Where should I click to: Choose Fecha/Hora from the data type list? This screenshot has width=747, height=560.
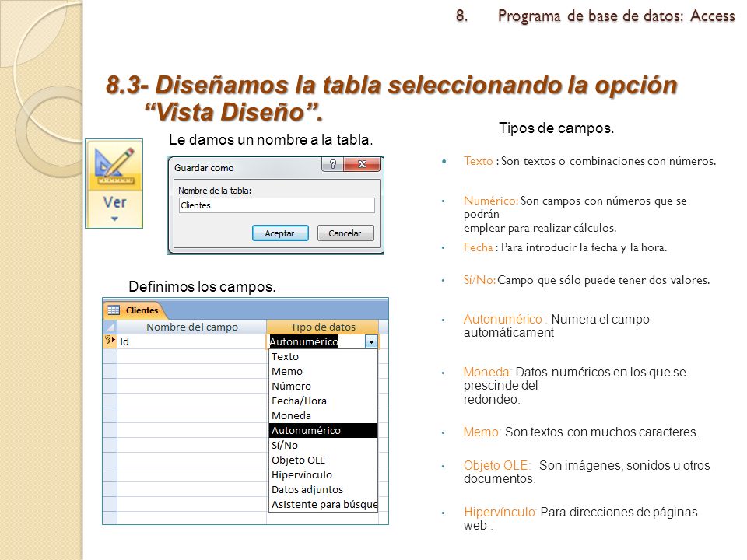(x=323, y=401)
